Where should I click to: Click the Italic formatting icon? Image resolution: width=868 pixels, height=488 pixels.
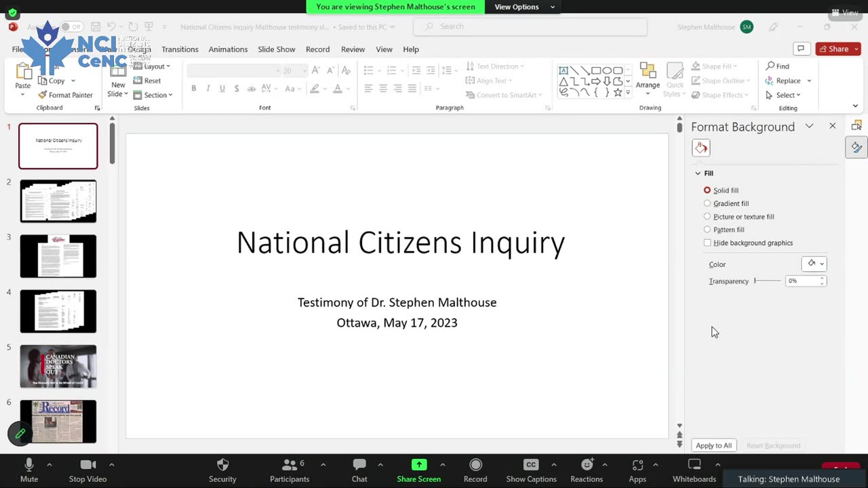(208, 89)
